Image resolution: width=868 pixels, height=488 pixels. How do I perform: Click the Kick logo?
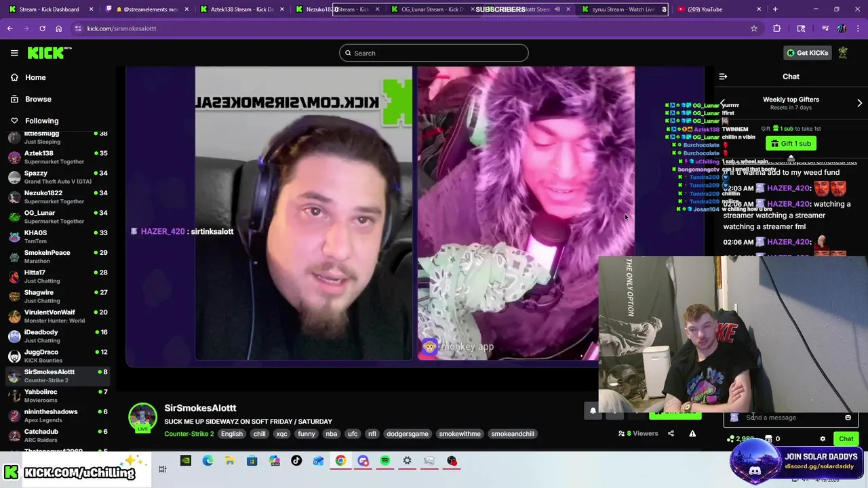tap(49, 53)
